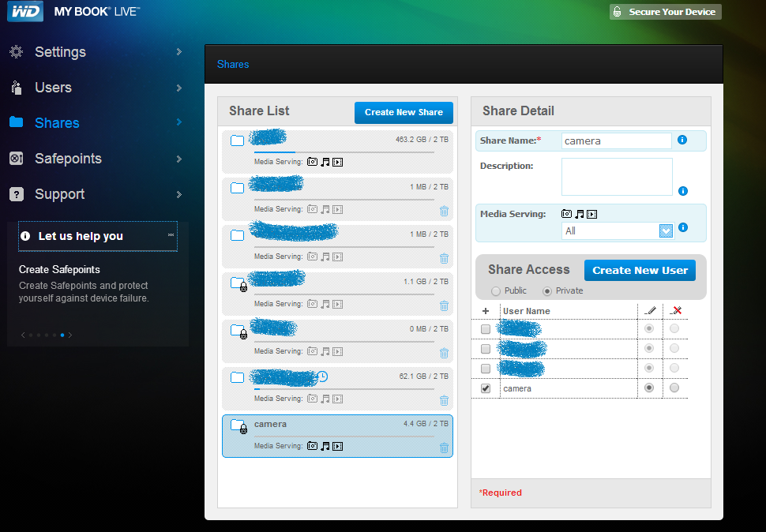Delete the 62.1 GB share with its trash icon

(x=444, y=400)
